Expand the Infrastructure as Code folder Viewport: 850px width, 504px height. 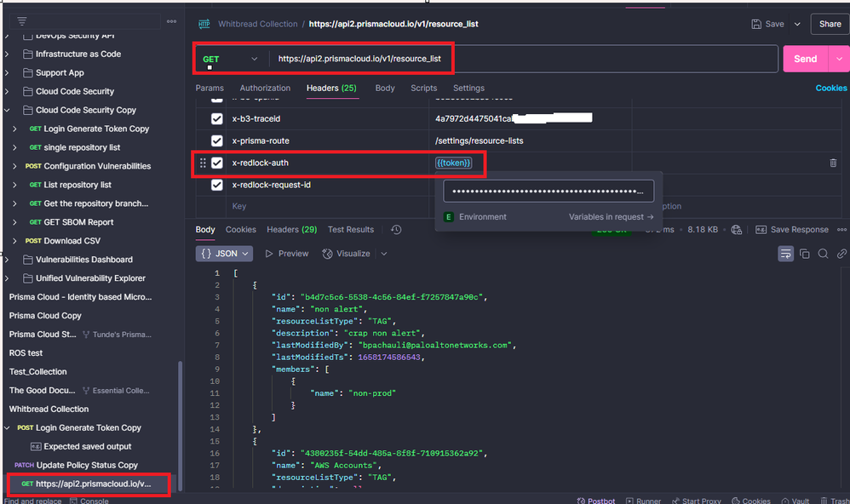(x=7, y=54)
